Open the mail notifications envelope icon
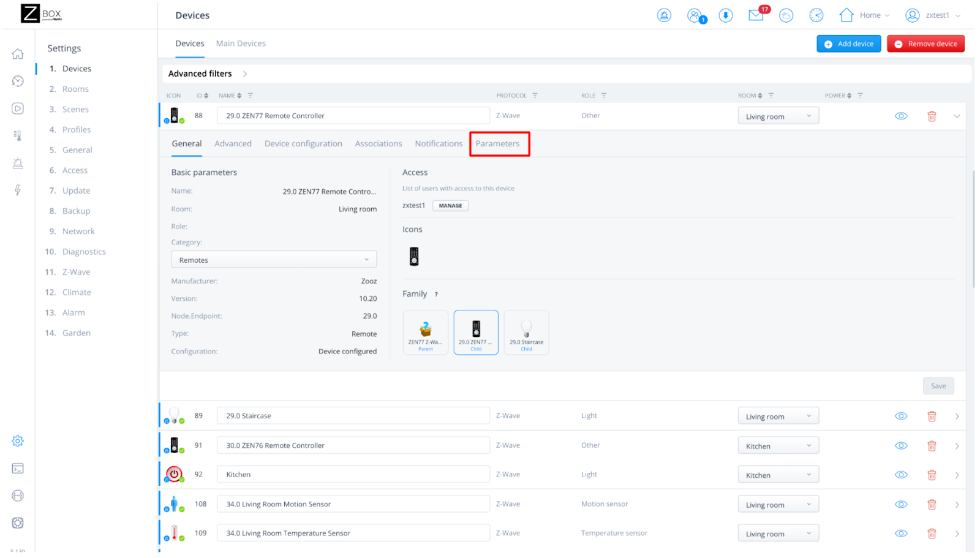This screenshot has width=980, height=558. click(x=756, y=15)
